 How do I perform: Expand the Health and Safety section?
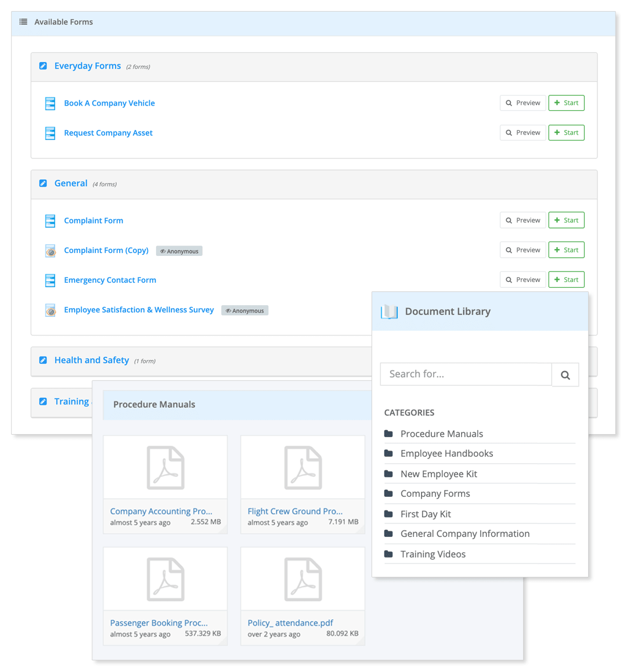[x=92, y=360]
